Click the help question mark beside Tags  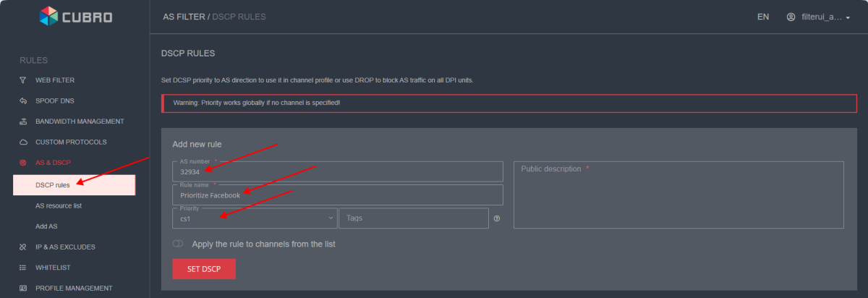497,218
